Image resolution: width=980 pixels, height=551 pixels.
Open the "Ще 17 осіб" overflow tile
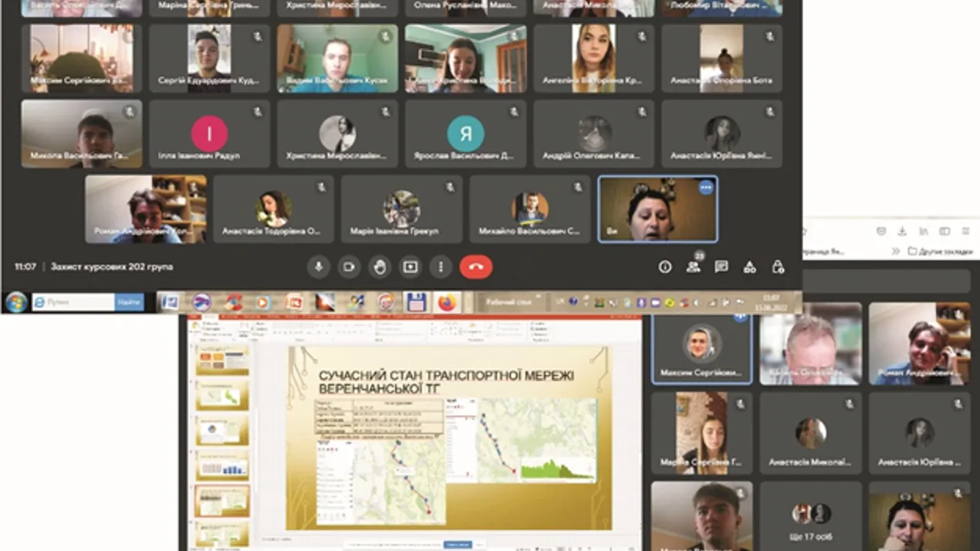(x=810, y=516)
